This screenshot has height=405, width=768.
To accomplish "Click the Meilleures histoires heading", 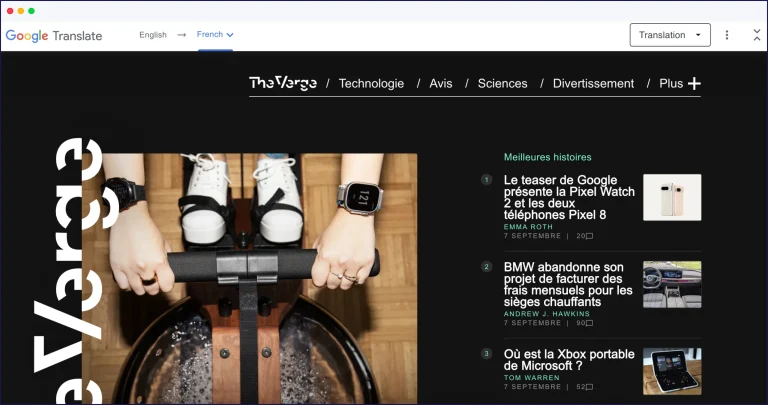I will coord(548,157).
